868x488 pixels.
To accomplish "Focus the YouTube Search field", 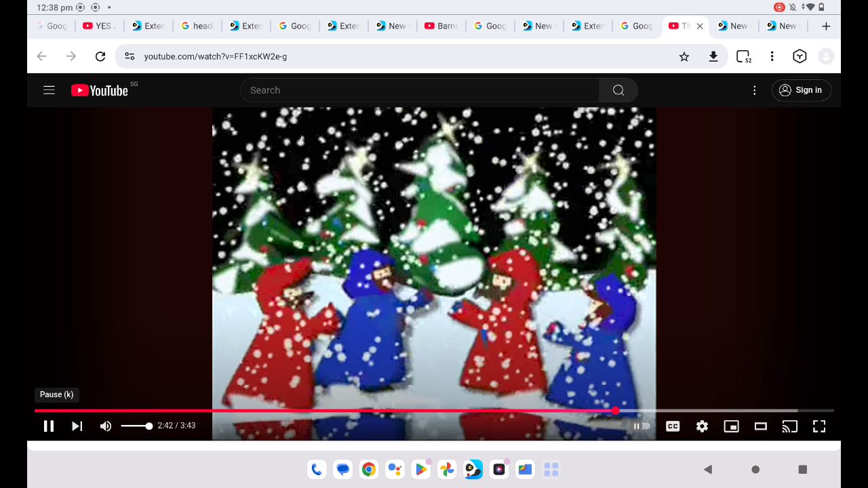I will (x=420, y=90).
